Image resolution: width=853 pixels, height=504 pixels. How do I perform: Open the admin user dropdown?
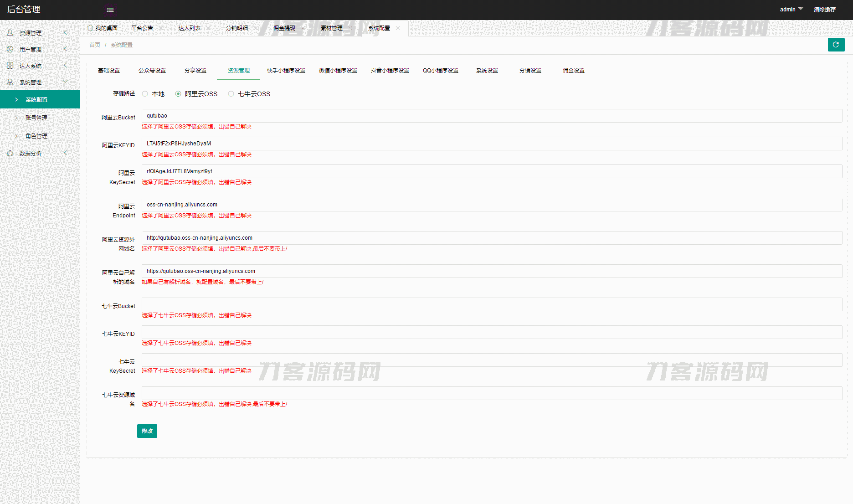pyautogui.click(x=791, y=10)
